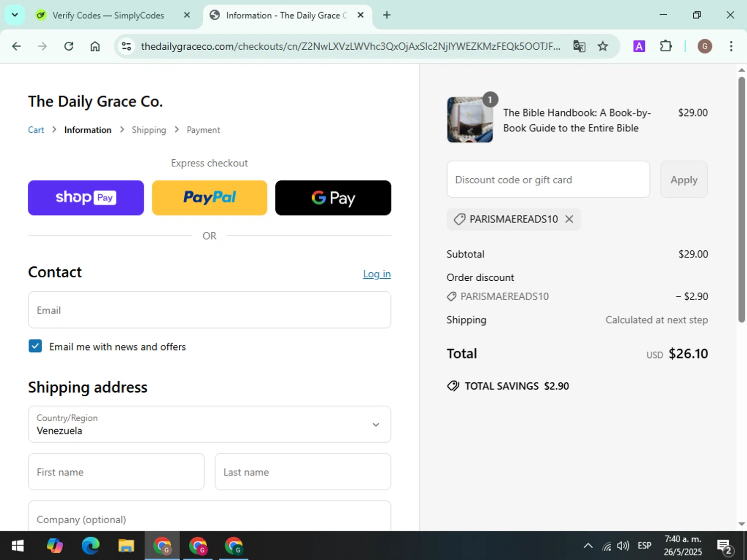The width and height of the screenshot is (747, 560).
Task: Open the translate page icon
Action: (x=579, y=46)
